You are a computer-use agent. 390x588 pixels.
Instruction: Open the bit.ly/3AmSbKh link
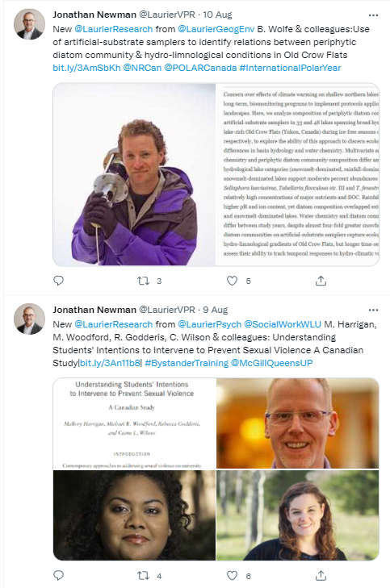click(86, 68)
